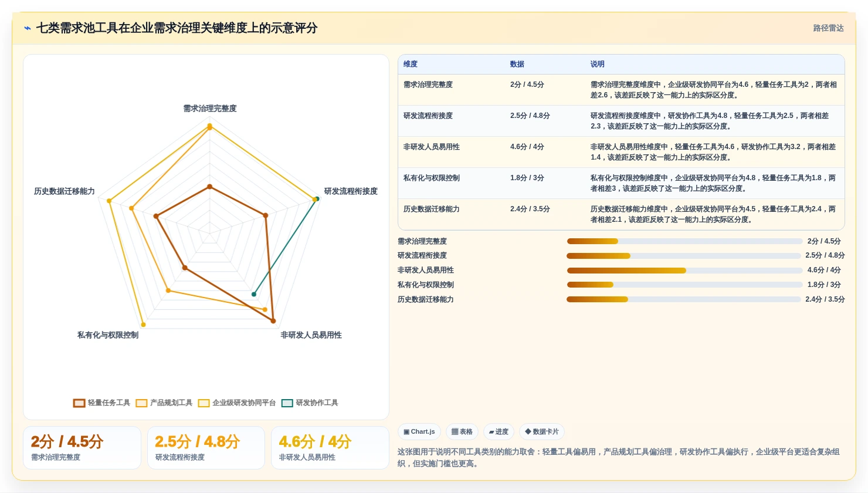The image size is (868, 493).
Task: Click the green 研发协作工具 radar point near 非研发人员易用性
Action: coord(254,294)
